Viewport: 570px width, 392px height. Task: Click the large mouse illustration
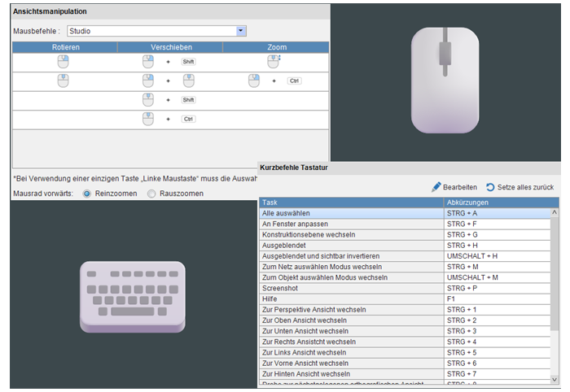coord(445,81)
